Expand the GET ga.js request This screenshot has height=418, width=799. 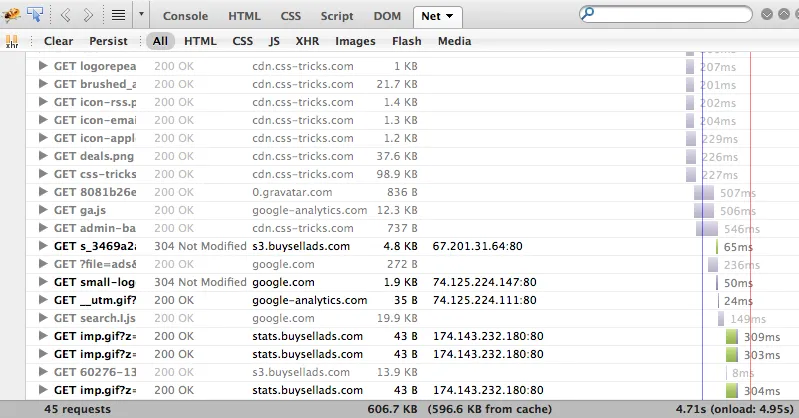click(x=43, y=210)
